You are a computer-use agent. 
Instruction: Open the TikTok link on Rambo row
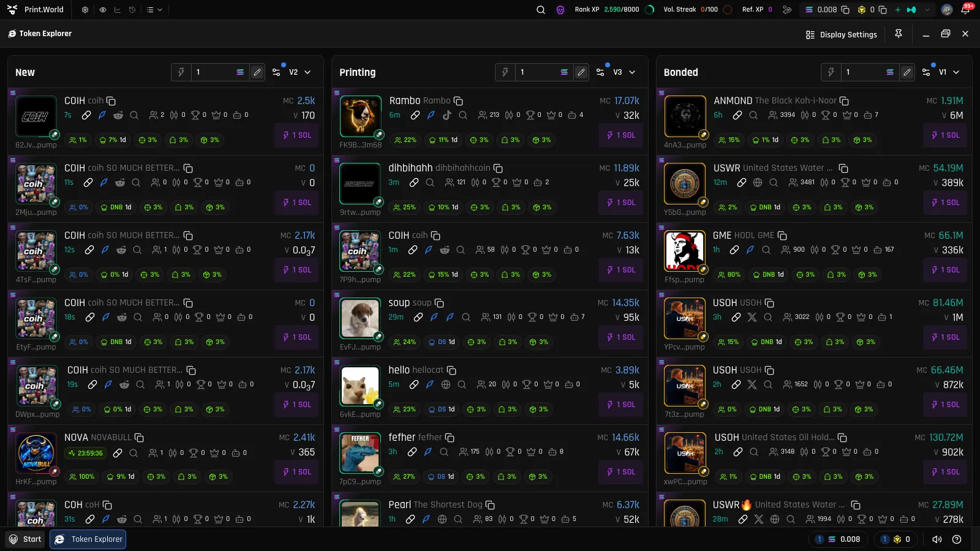point(447,115)
